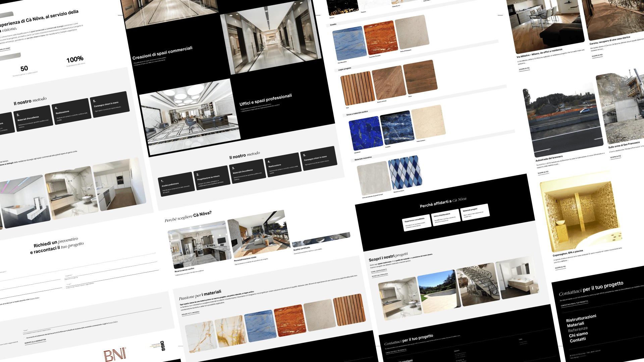Screen dimensions: 644x362
Task: Open the Autostrada del Brennero highway photo
Action: click(x=563, y=119)
